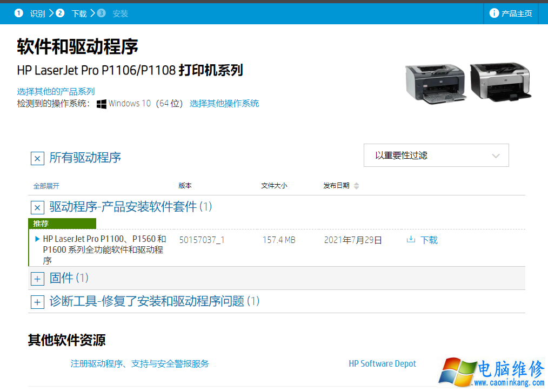Click 全部展开 to expand all

[46, 186]
